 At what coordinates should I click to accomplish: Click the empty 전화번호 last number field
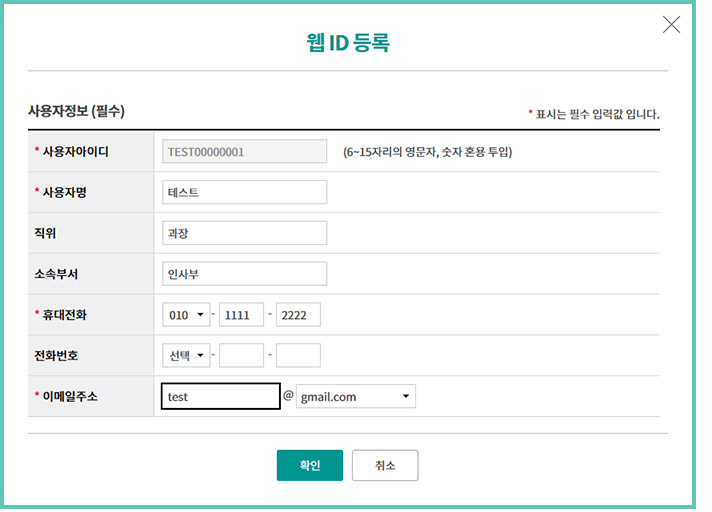[x=298, y=356]
